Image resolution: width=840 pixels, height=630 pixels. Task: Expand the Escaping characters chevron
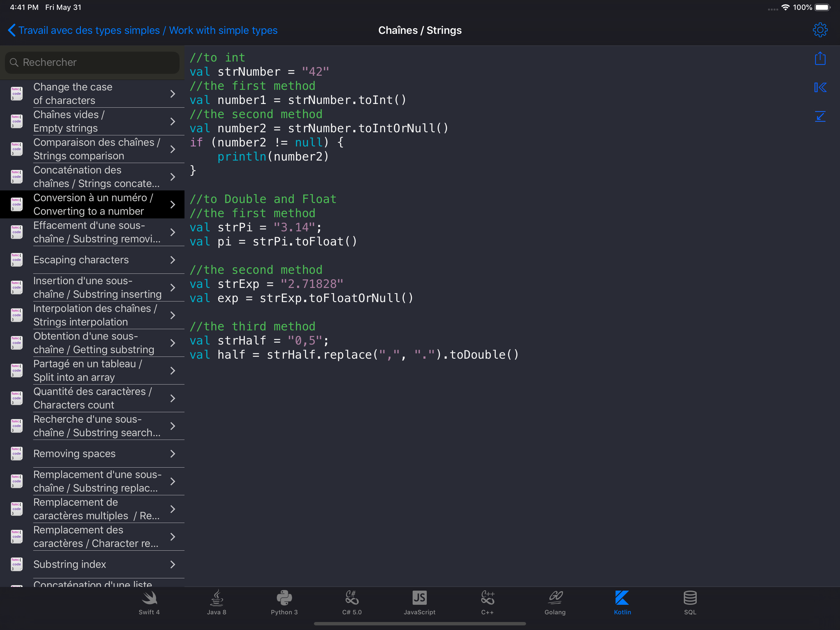point(173,260)
